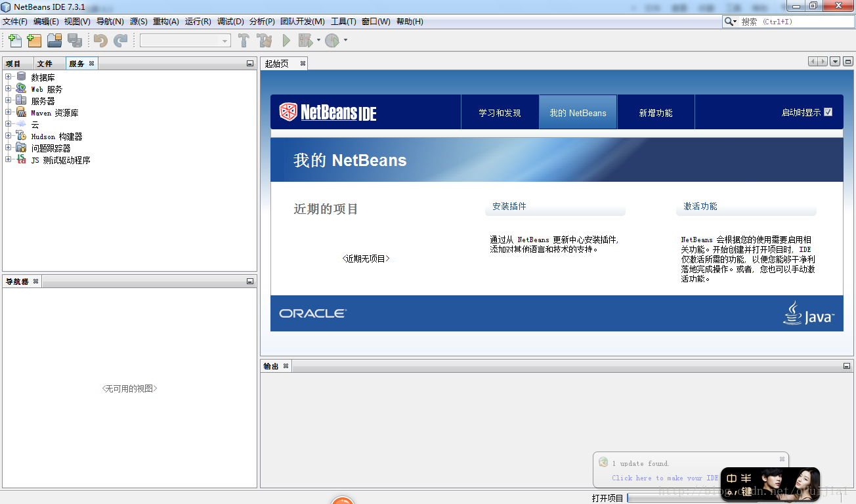Click the NetBeans IDE logo
Viewport: 856px width, 504px height.
(x=328, y=112)
